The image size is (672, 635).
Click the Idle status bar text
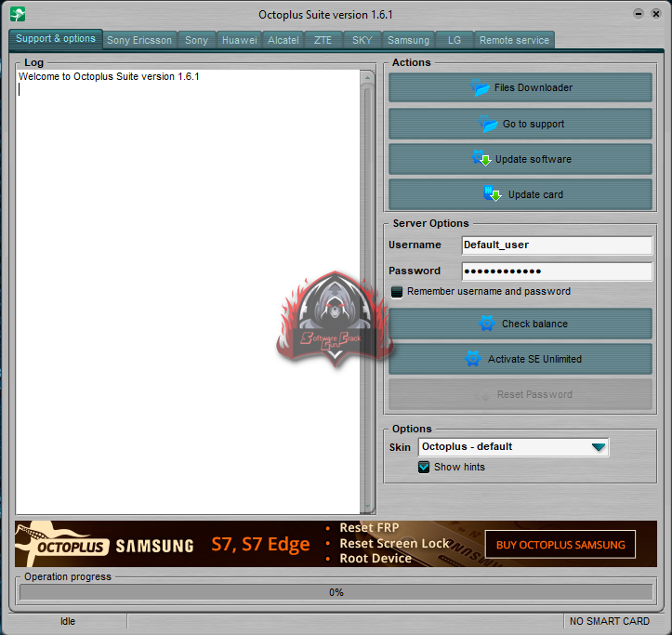[x=68, y=621]
